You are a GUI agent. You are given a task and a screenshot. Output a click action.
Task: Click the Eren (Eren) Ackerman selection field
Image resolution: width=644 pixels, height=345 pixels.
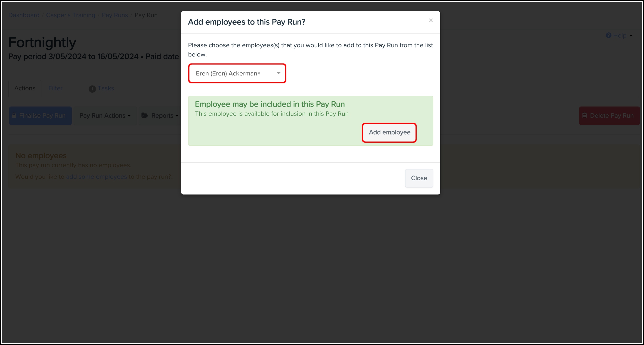237,73
